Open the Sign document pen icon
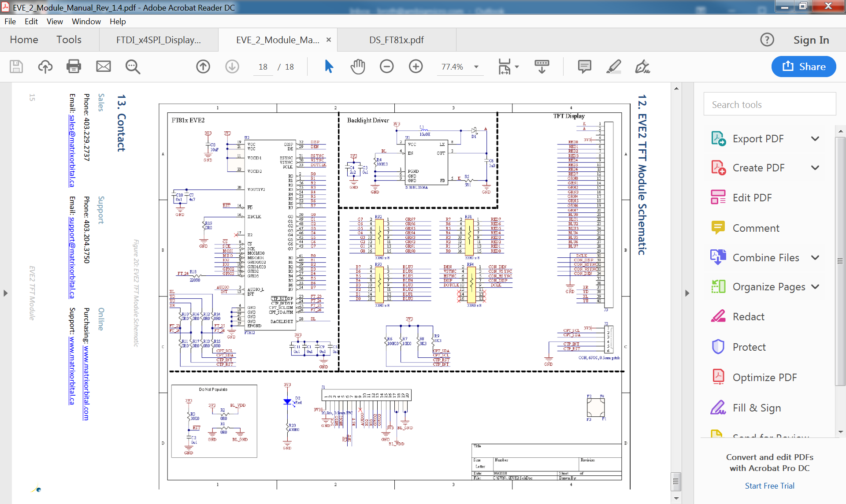This screenshot has height=504, width=846. [642, 67]
